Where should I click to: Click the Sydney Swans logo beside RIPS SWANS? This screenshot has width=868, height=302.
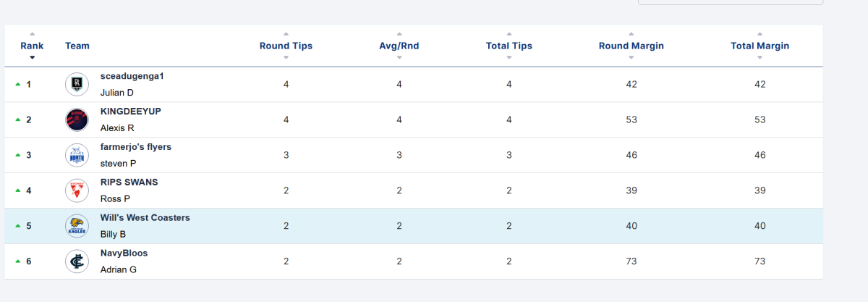coord(77,190)
